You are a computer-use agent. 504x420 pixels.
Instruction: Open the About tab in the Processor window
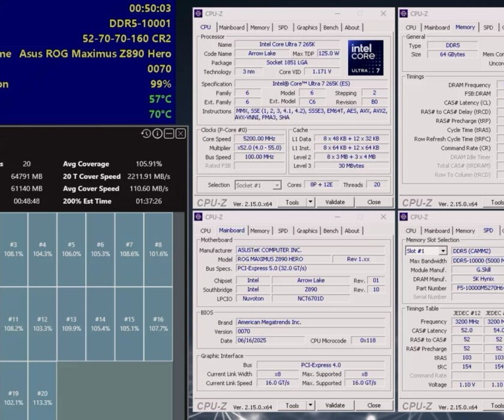click(x=352, y=28)
